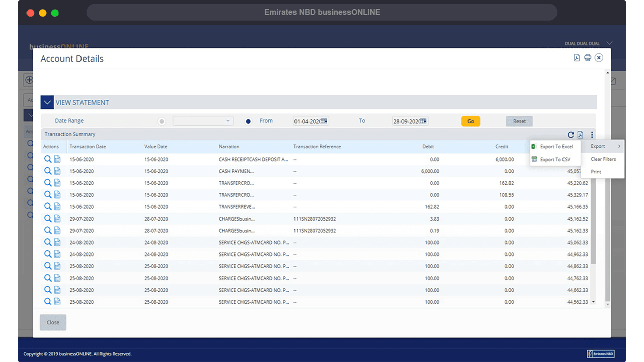Refresh the Transaction Summary table
This screenshot has height=362, width=644.
[x=570, y=135]
